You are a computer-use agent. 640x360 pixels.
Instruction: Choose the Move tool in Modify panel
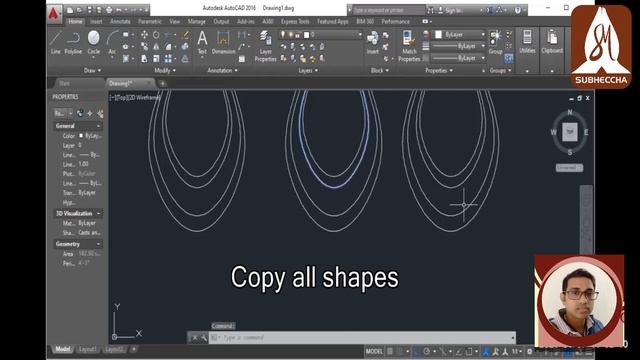144,35
